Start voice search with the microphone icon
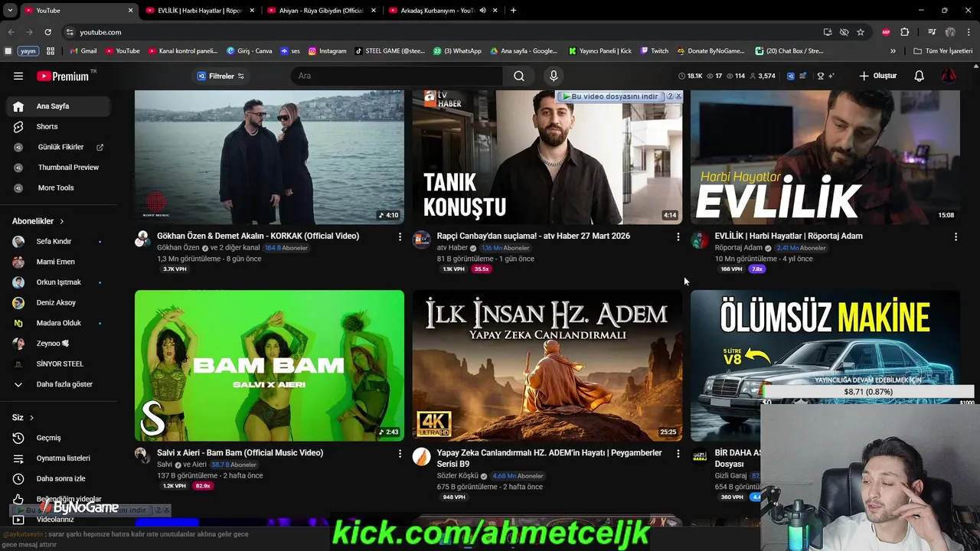Image resolution: width=980 pixels, height=551 pixels. click(x=554, y=76)
